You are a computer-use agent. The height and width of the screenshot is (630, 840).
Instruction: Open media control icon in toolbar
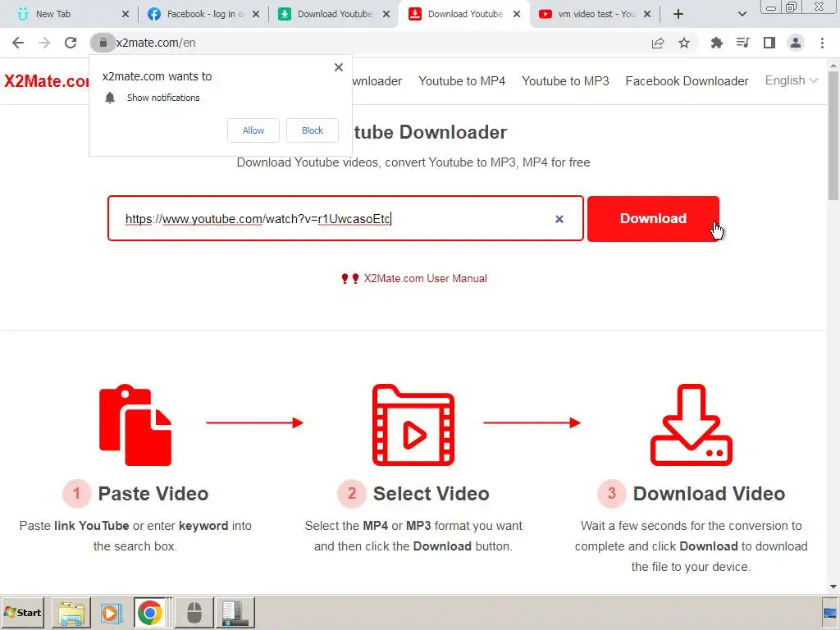pos(743,43)
